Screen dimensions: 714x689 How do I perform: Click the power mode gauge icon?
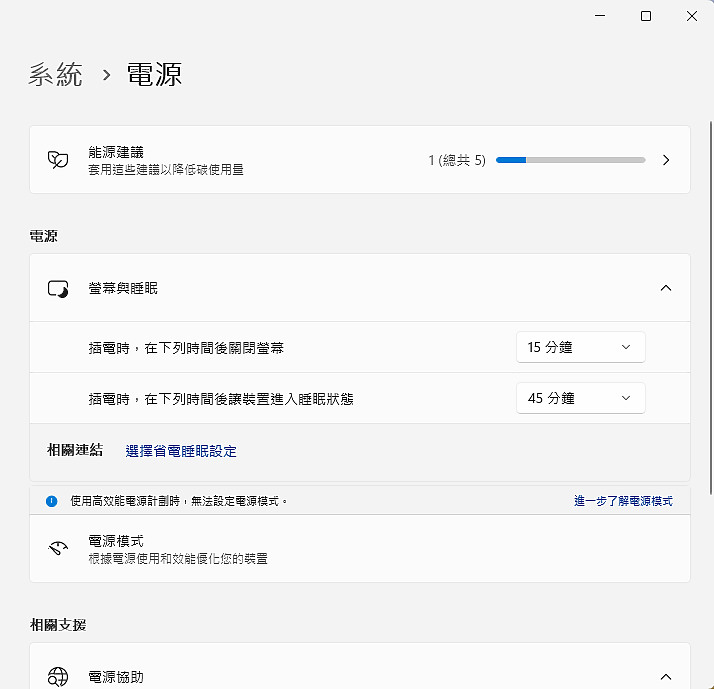(58, 548)
